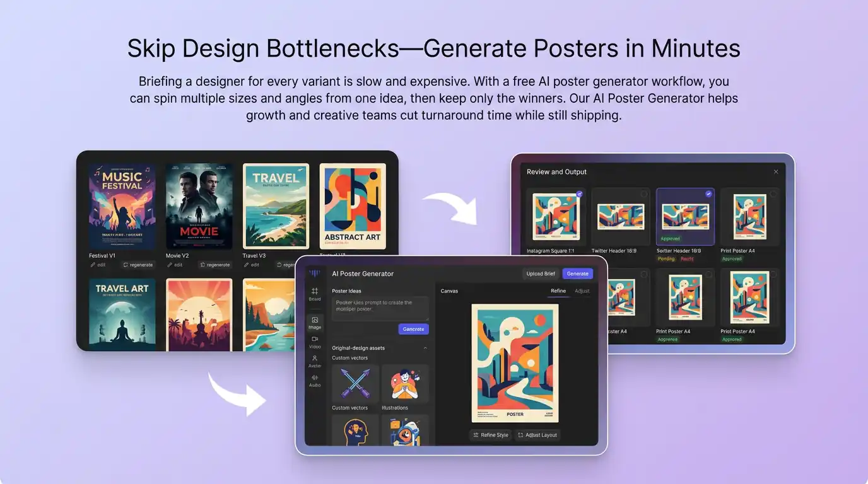This screenshot has height=484, width=868.
Task: Click the Generate button in the header
Action: click(x=577, y=274)
